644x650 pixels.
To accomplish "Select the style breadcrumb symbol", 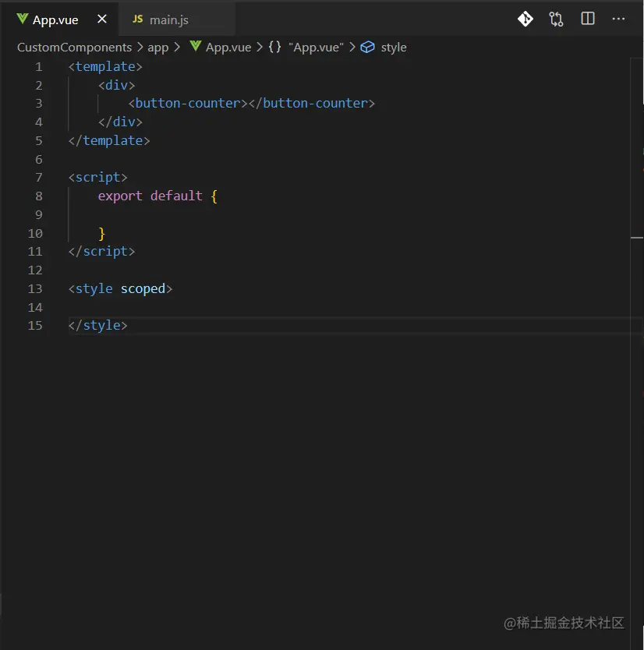I will 394,48.
